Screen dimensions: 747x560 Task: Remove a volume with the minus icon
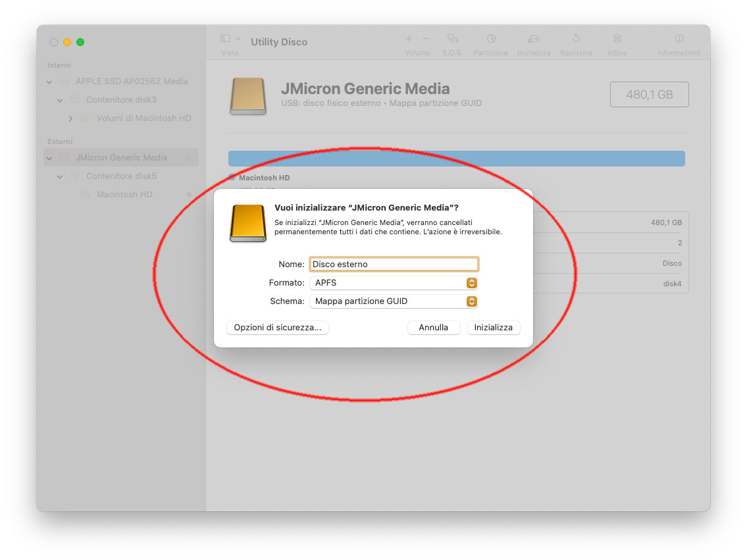(x=426, y=39)
